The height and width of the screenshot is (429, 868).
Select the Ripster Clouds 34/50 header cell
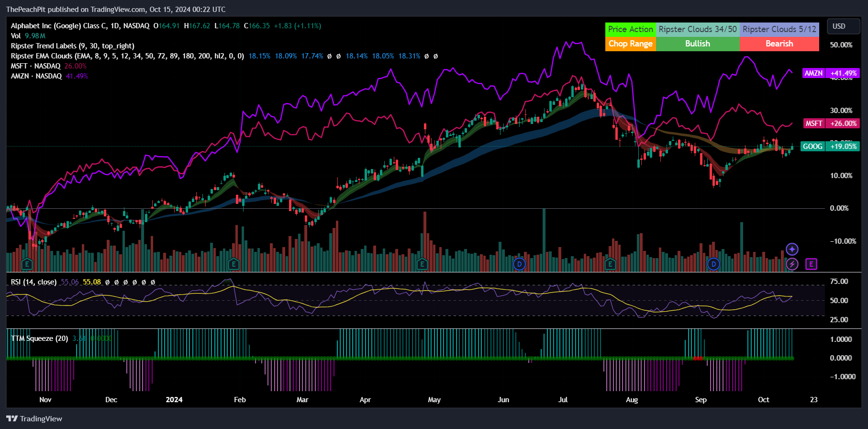[698, 29]
